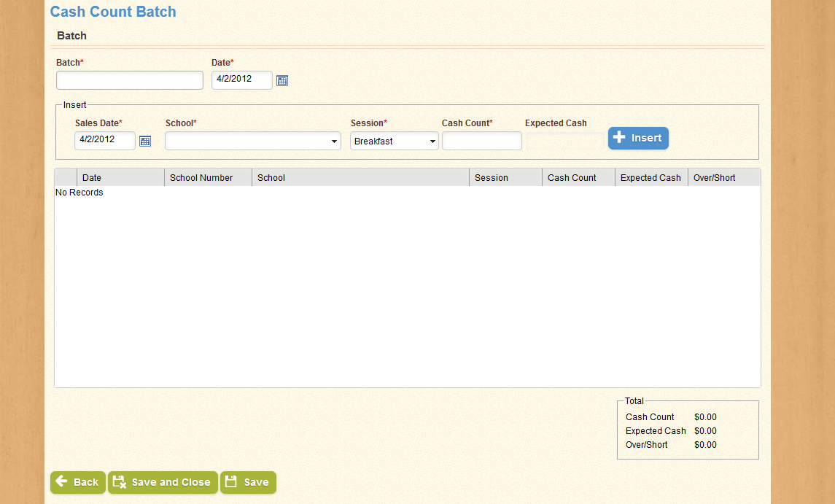835x504 pixels.
Task: Click into the batch Date input field
Action: click(x=241, y=80)
